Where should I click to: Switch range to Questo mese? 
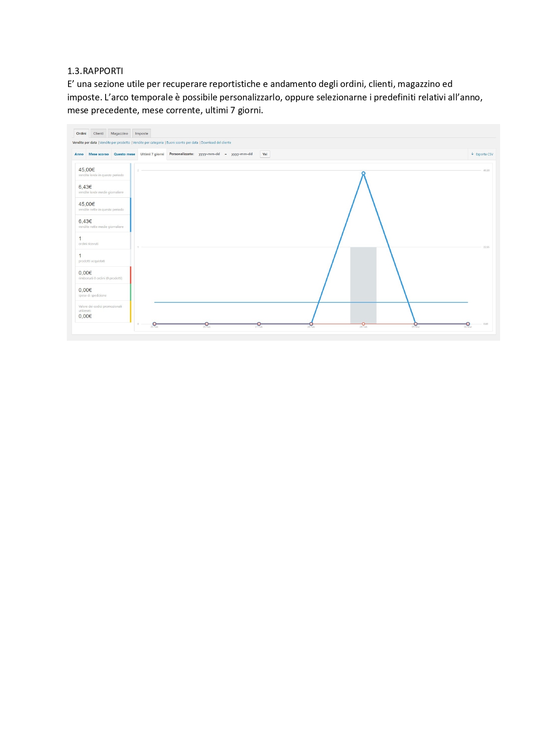pyautogui.click(x=124, y=154)
